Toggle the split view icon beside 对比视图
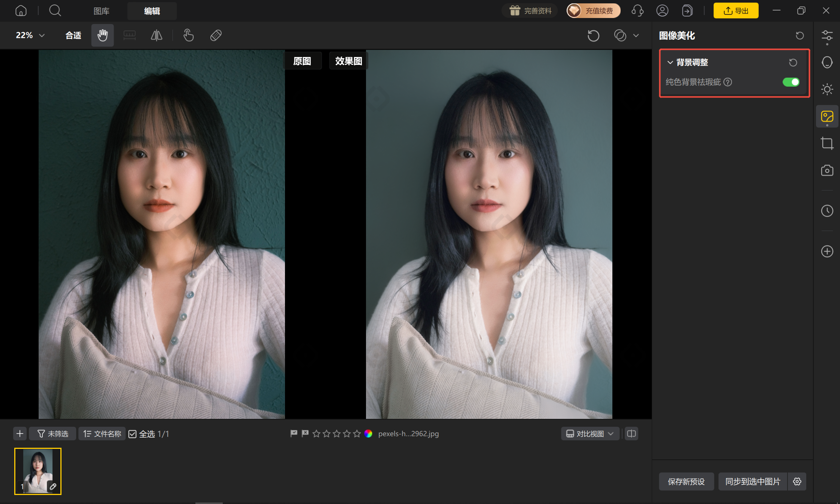 [x=631, y=433]
